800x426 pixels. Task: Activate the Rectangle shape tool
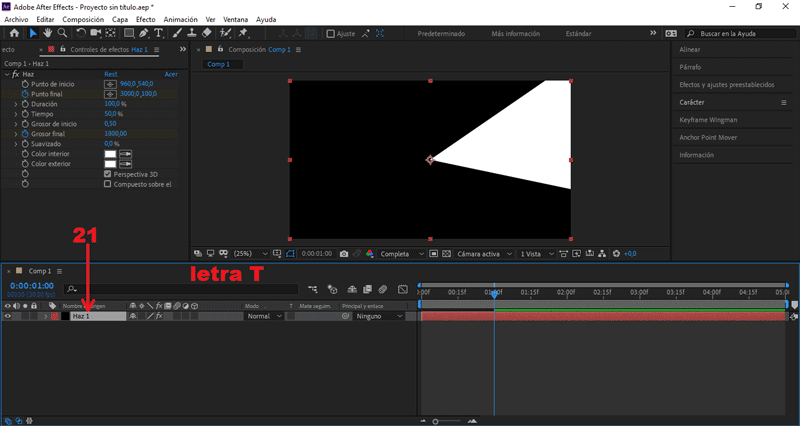tap(129, 33)
